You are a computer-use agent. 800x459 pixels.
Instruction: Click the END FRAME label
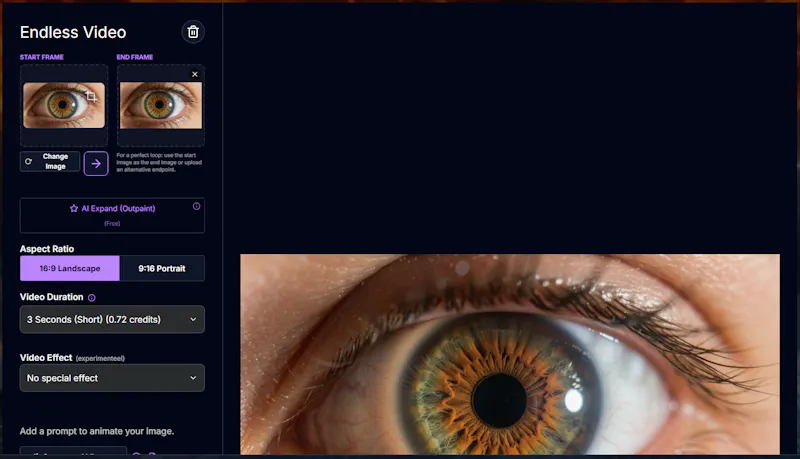tap(135, 57)
